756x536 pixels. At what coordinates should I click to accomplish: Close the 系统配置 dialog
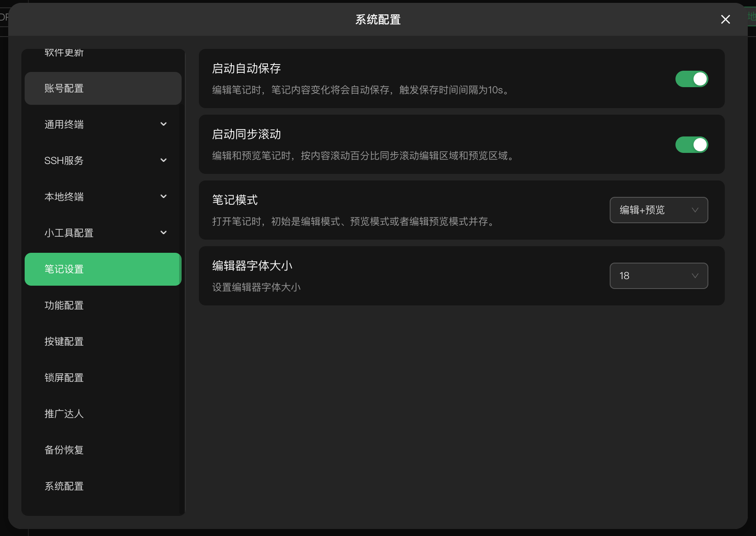click(x=725, y=19)
